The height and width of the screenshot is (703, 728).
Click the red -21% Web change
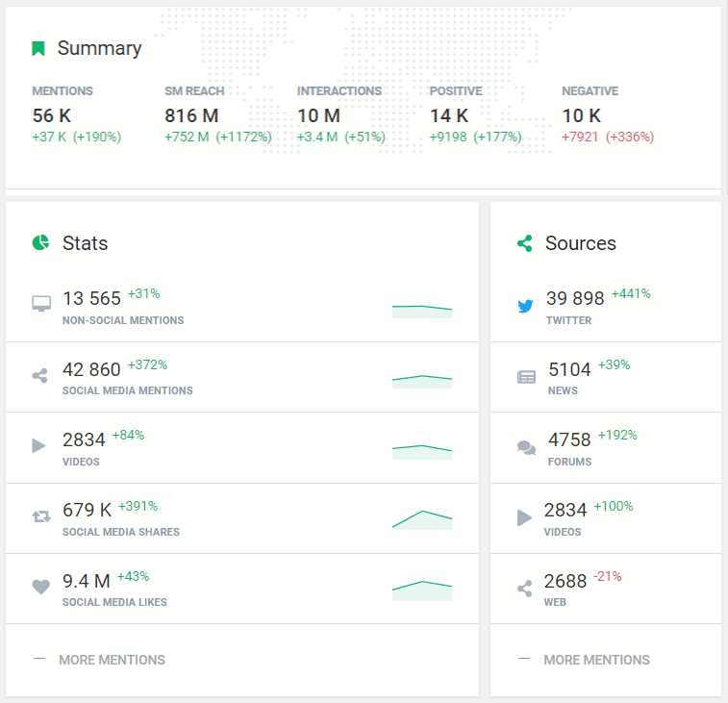pyautogui.click(x=608, y=576)
